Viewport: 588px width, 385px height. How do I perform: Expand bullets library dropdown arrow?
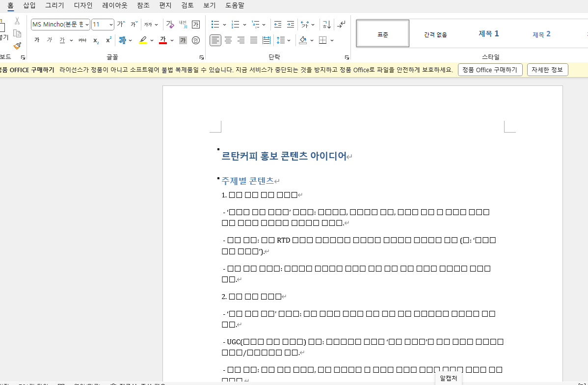(224, 25)
